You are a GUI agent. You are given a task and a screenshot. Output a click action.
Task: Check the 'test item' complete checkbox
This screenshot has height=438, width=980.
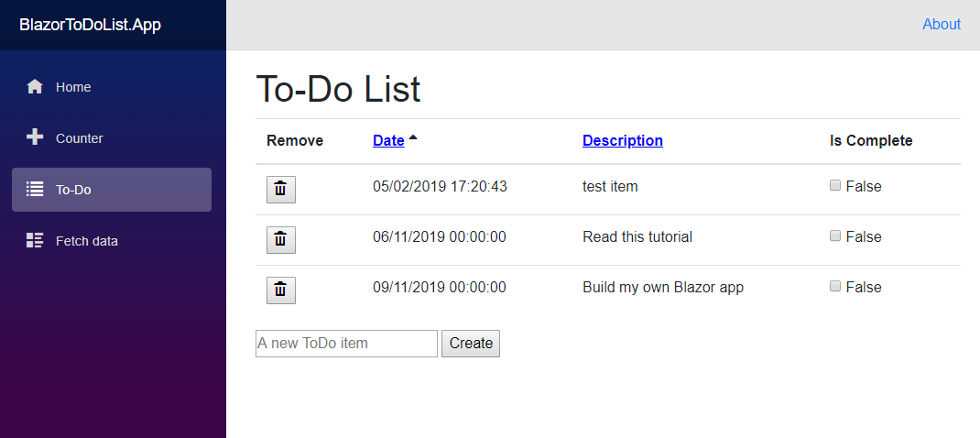click(x=835, y=185)
